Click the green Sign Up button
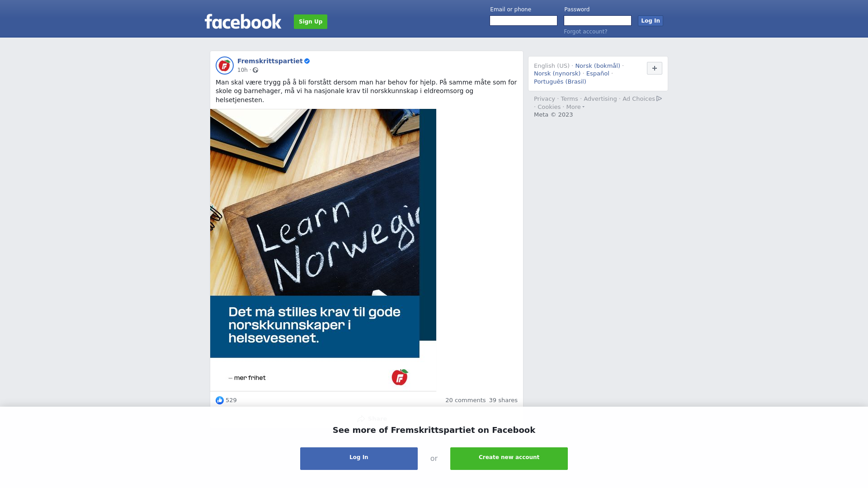The image size is (868, 488). [x=311, y=22]
